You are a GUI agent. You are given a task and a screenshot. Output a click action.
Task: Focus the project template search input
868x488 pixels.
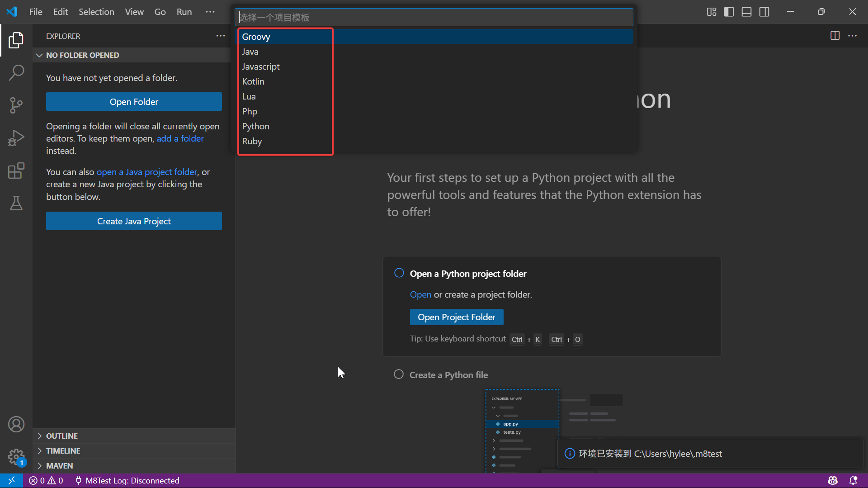pyautogui.click(x=434, y=17)
